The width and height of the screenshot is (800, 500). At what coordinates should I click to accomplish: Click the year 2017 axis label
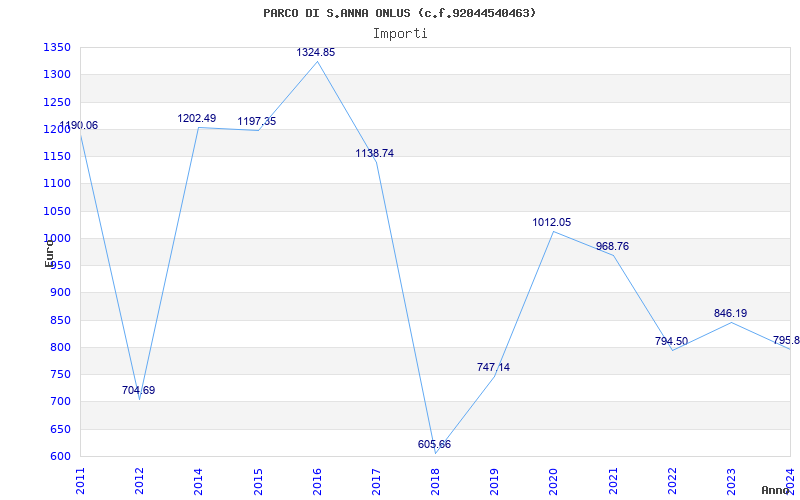click(376, 482)
